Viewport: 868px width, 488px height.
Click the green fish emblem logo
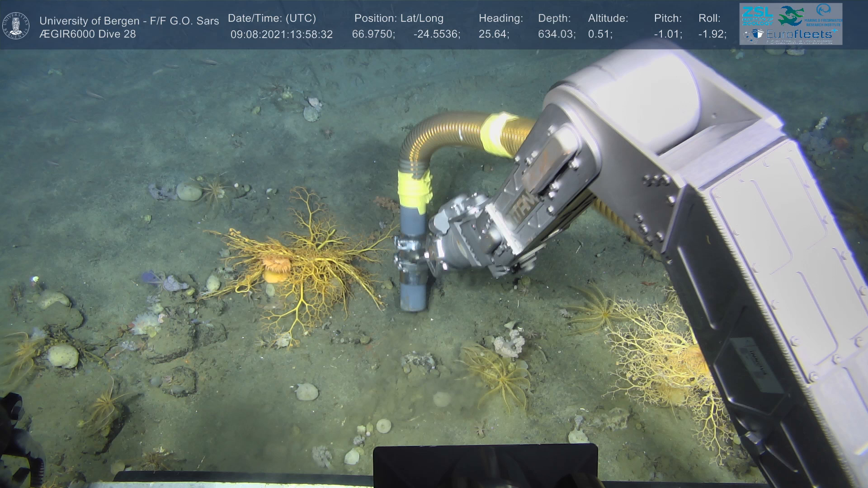(x=791, y=15)
